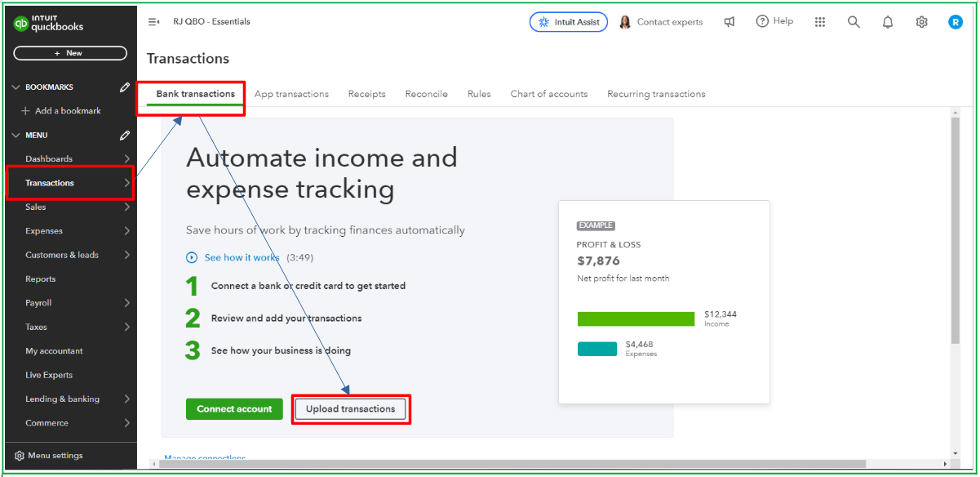Click the pencil icon beside BOOKMARKS

click(x=124, y=87)
